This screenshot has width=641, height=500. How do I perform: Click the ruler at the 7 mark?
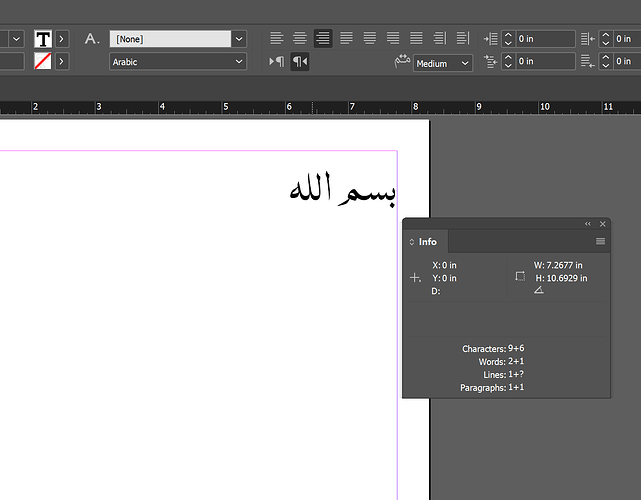[352, 107]
